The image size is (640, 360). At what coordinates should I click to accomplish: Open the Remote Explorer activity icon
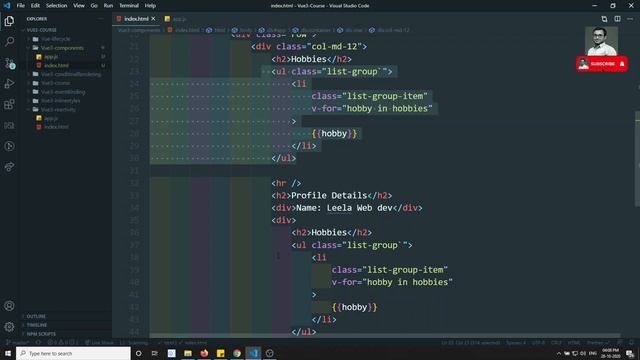coord(9,125)
